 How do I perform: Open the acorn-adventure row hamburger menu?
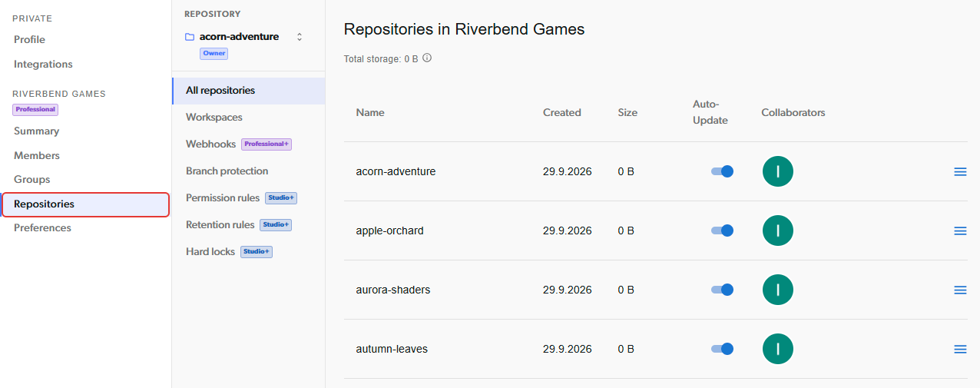[x=960, y=171]
